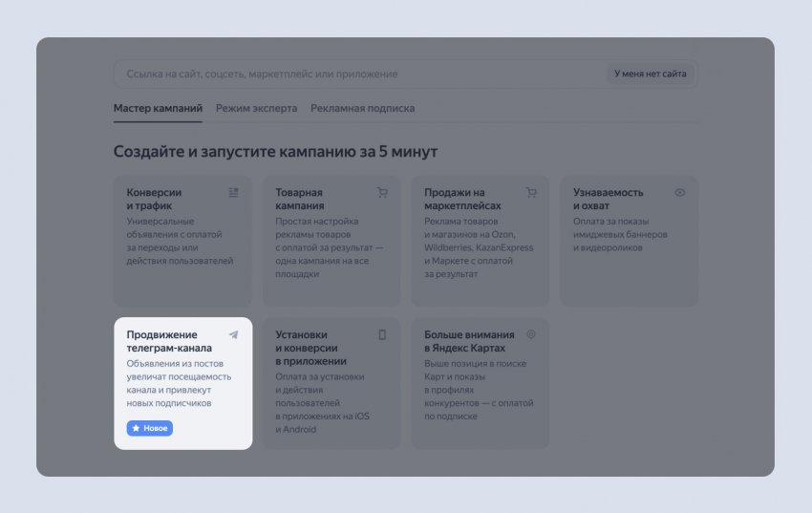Screen dimensions: 812x513
Task: Click the cart icon on Продажи на маркетплейсах
Action: pos(532,192)
